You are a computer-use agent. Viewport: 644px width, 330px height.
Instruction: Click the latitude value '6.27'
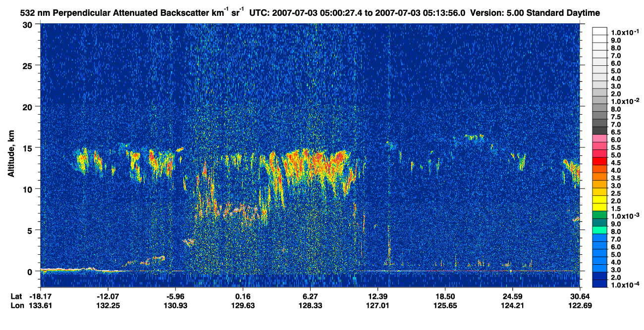click(x=310, y=296)
